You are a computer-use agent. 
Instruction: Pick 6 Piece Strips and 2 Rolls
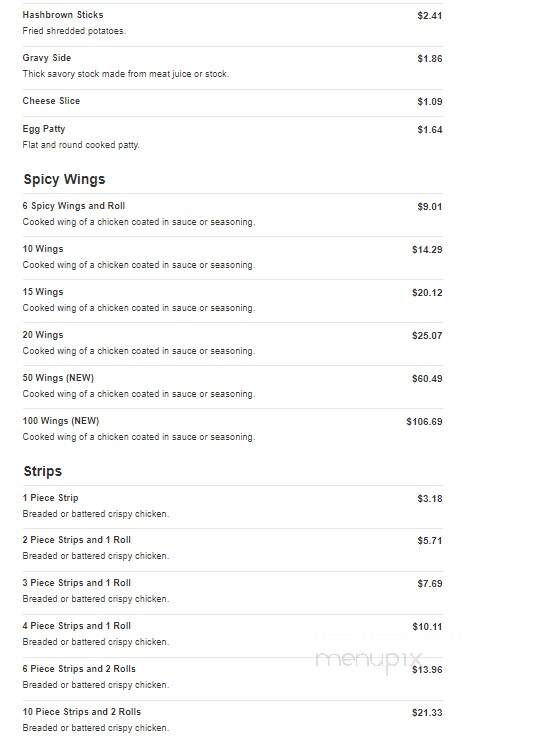click(232, 679)
